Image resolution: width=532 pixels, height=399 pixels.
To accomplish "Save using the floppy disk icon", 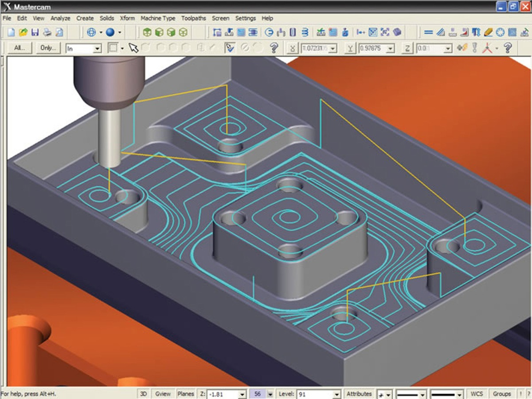I will (35, 32).
